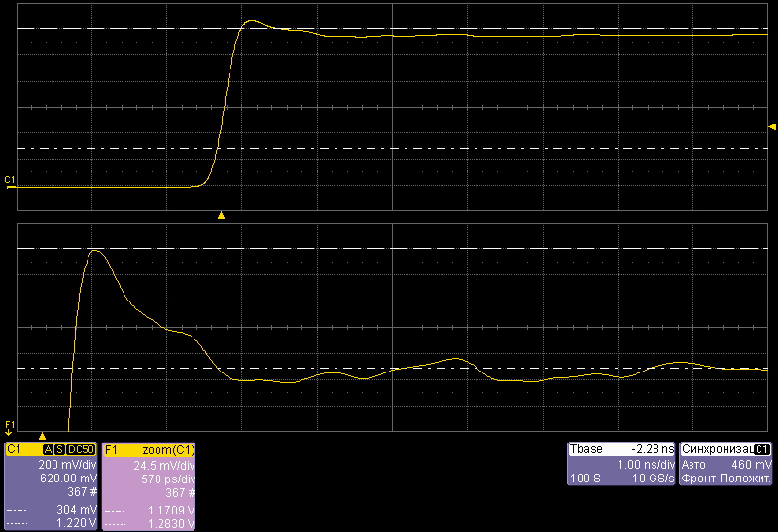Screen dimensions: 778x532
Task: Click the averaging 'A' badge in C1 box
Action: click(x=47, y=450)
